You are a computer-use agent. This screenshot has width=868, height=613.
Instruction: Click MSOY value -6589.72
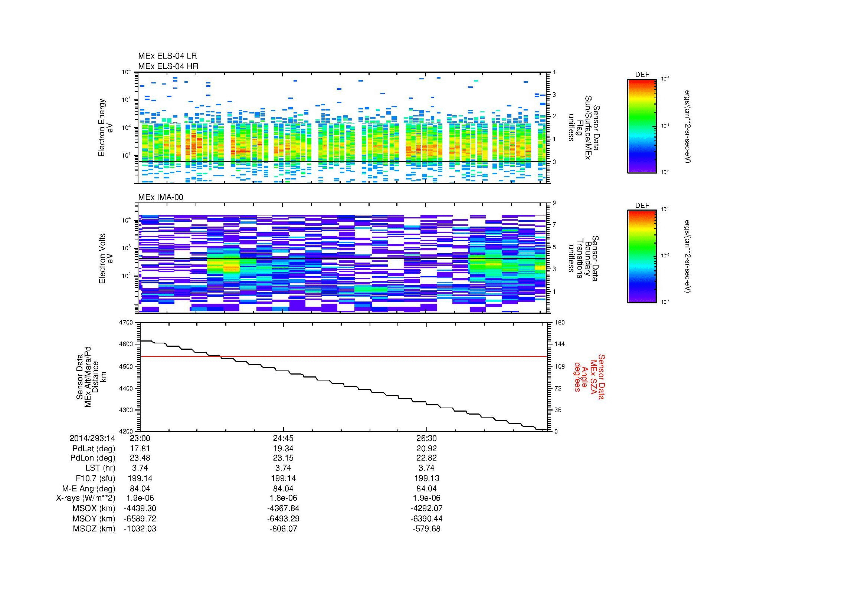(140, 518)
